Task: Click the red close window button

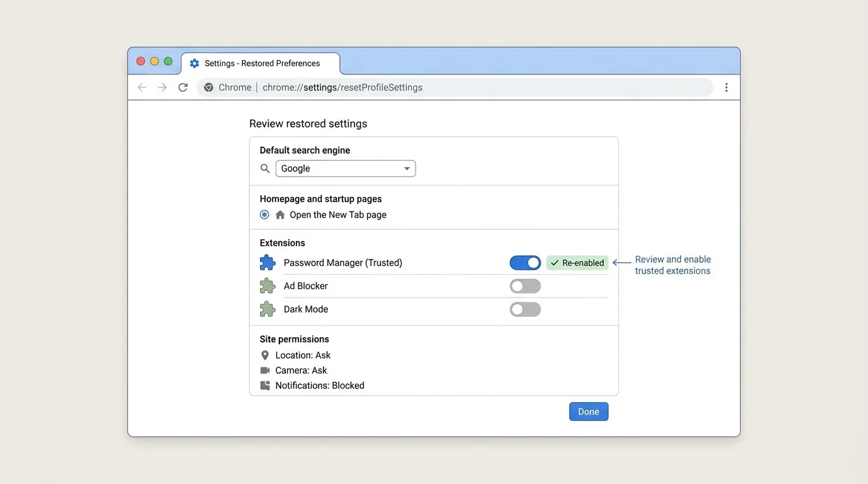Action: coord(141,61)
